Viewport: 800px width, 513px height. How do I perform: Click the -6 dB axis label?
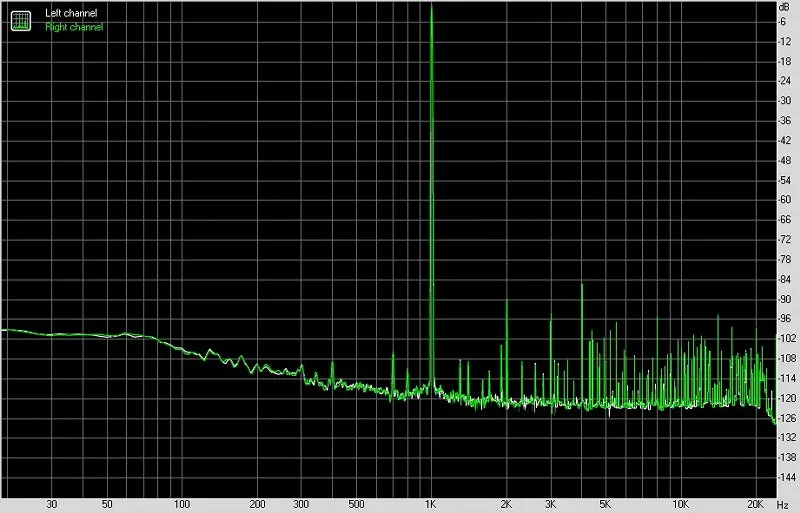(x=782, y=21)
